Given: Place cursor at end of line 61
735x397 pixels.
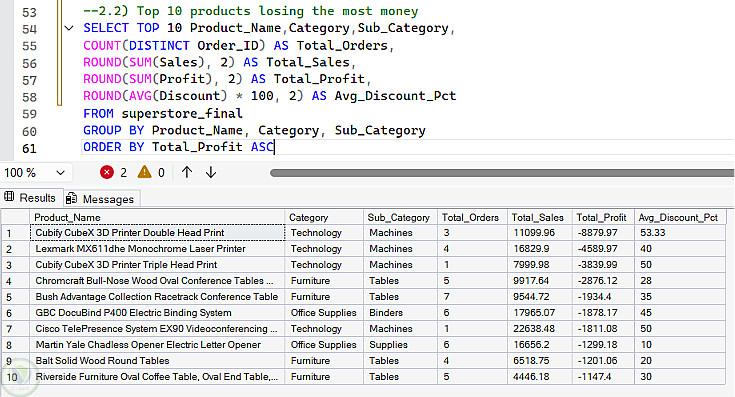Looking at the screenshot, I should [275, 147].
